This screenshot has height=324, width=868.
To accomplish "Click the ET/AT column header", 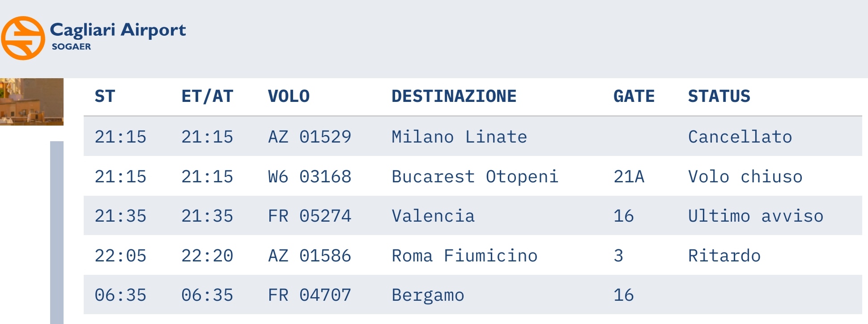I will click(x=207, y=97).
